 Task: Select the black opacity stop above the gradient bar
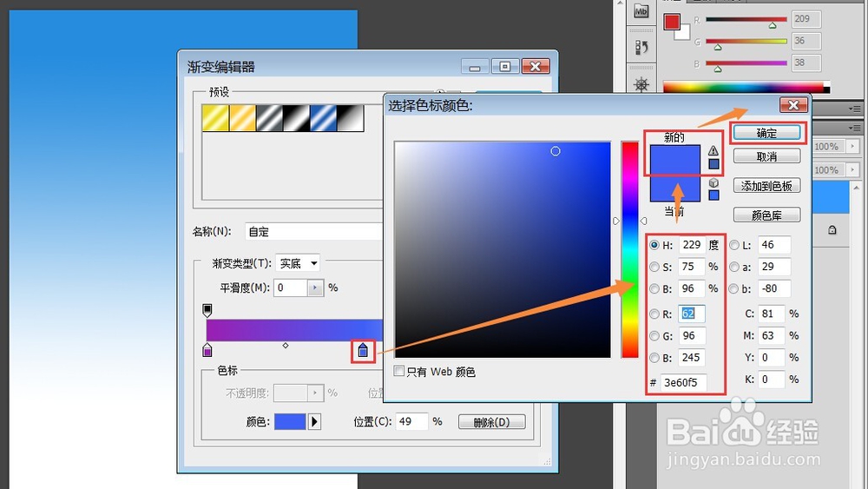(x=207, y=309)
